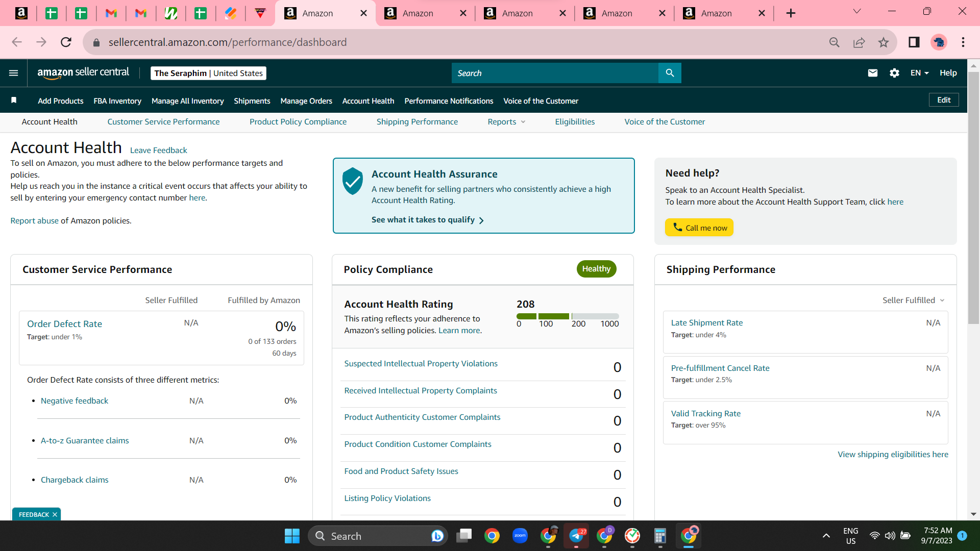Open Order Defect Rate link

click(x=64, y=324)
